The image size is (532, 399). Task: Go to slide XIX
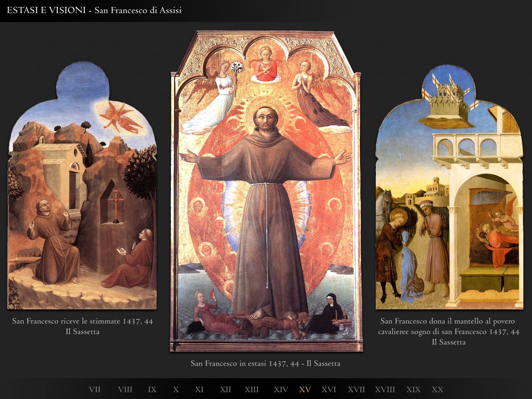click(413, 389)
